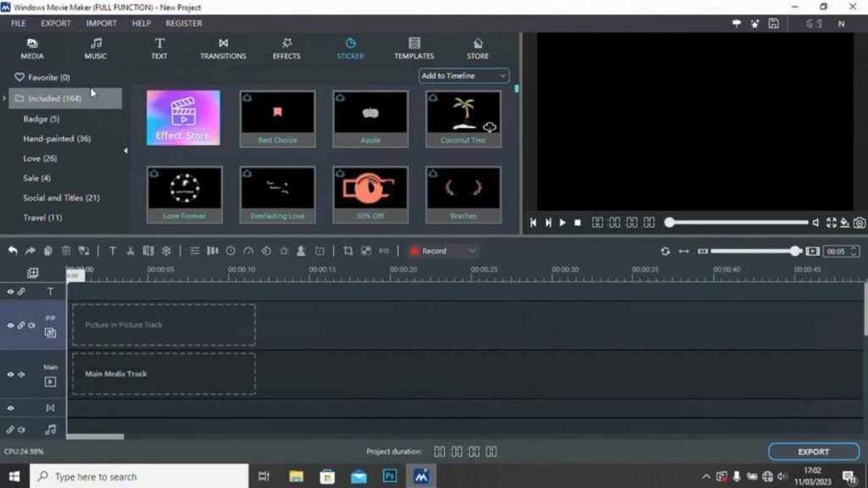Image resolution: width=868 pixels, height=488 pixels.
Task: Open the FILE menu
Action: (19, 23)
